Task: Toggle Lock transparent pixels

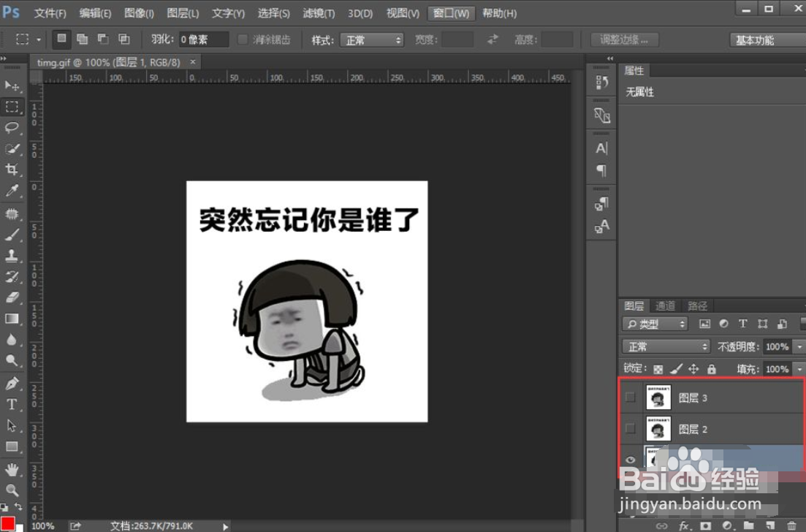Action: click(x=658, y=369)
